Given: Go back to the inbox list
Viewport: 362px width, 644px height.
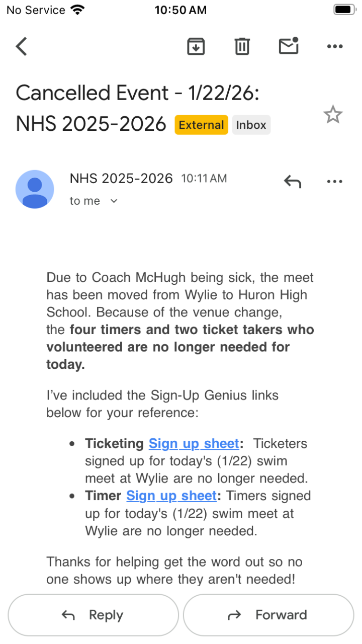Looking at the screenshot, I should click(x=21, y=46).
